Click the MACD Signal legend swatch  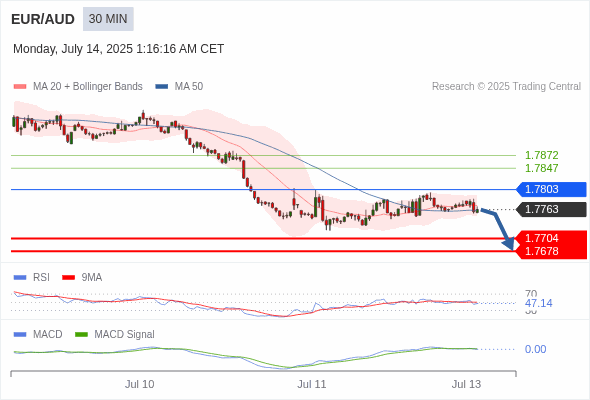click(82, 334)
